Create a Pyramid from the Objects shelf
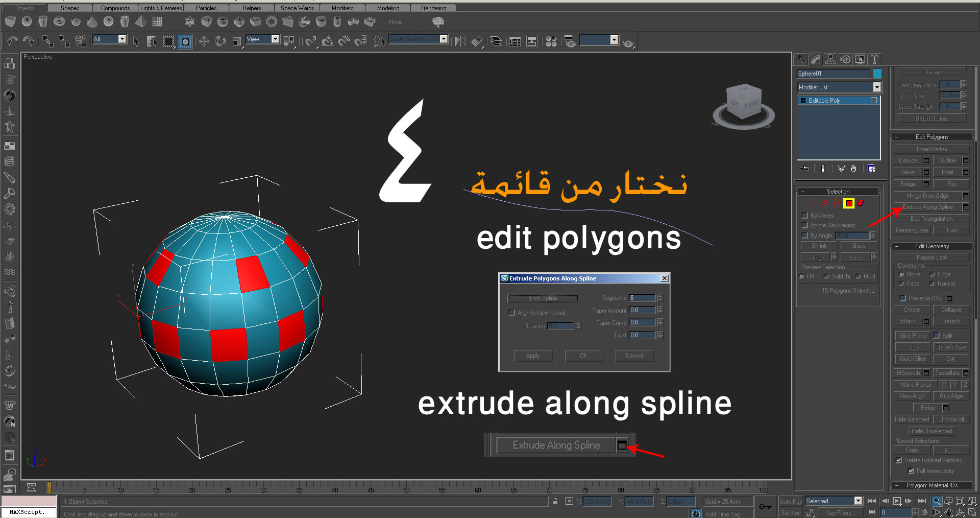 click(x=141, y=22)
